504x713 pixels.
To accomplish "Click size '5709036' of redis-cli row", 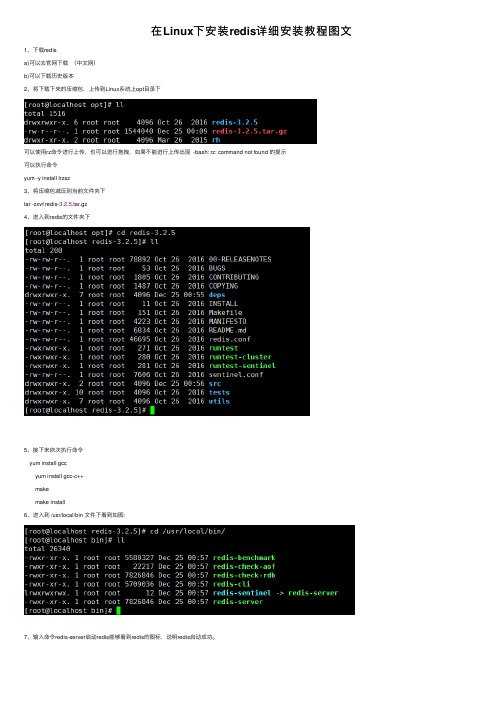I will [x=139, y=584].
